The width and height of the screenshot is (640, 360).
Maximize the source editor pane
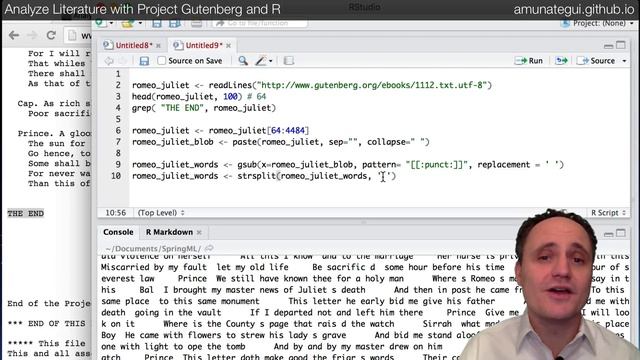click(x=621, y=45)
